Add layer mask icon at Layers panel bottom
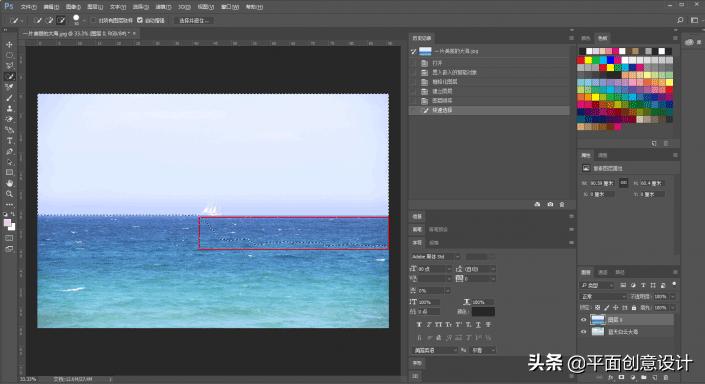Image resolution: width=705 pixels, height=384 pixels. coord(621,377)
